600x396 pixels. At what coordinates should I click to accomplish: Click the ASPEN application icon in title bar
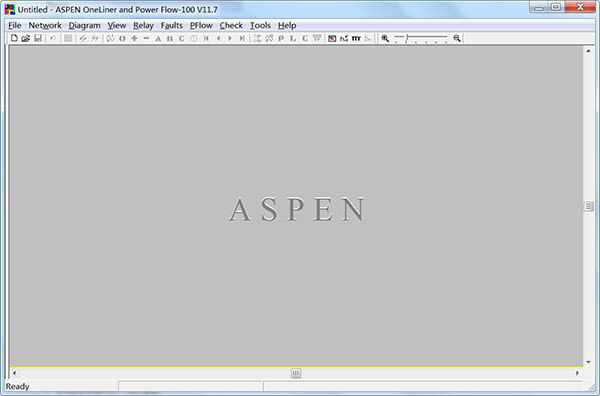10,9
